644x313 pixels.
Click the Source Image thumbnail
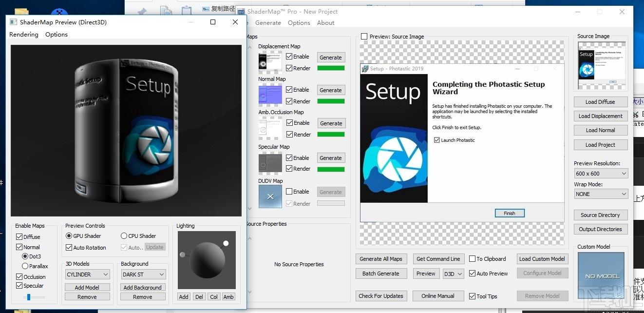(601, 66)
